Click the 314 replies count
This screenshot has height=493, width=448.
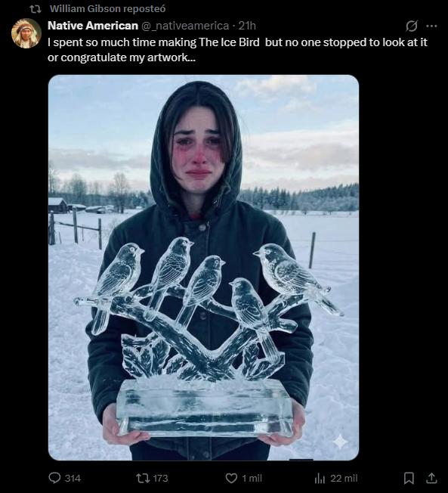click(73, 479)
